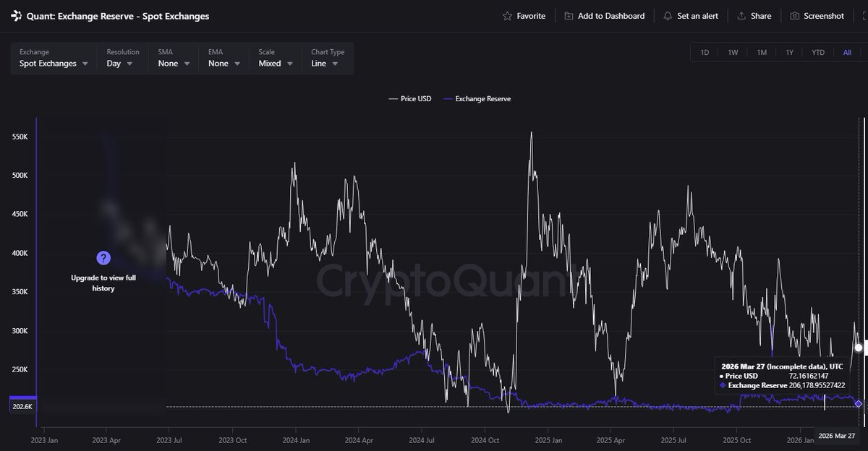Screen dimensions: 868x451
Task: Click the purple question mark upgrade icon
Action: point(103,258)
